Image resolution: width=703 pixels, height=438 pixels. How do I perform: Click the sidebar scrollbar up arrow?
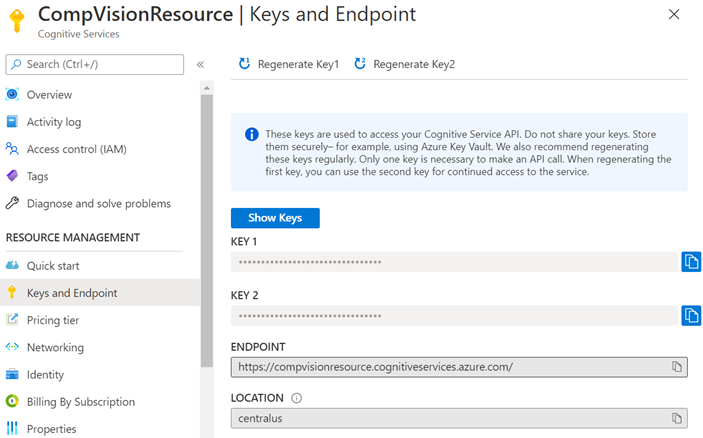[x=207, y=88]
